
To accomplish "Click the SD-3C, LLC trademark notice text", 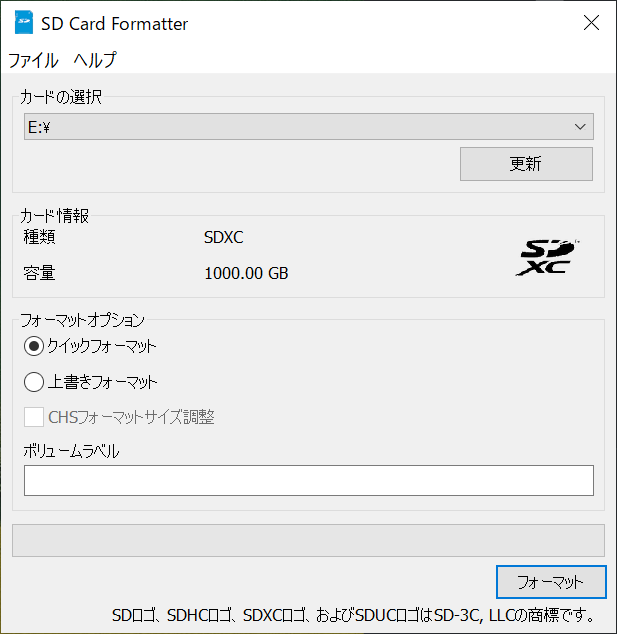I will coord(354,615).
